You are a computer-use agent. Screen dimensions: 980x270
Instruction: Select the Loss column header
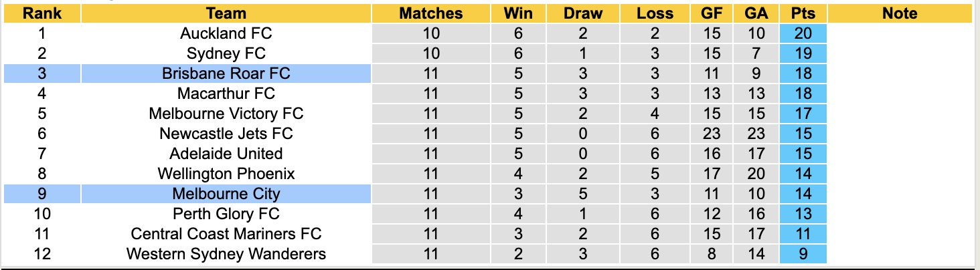point(655,13)
